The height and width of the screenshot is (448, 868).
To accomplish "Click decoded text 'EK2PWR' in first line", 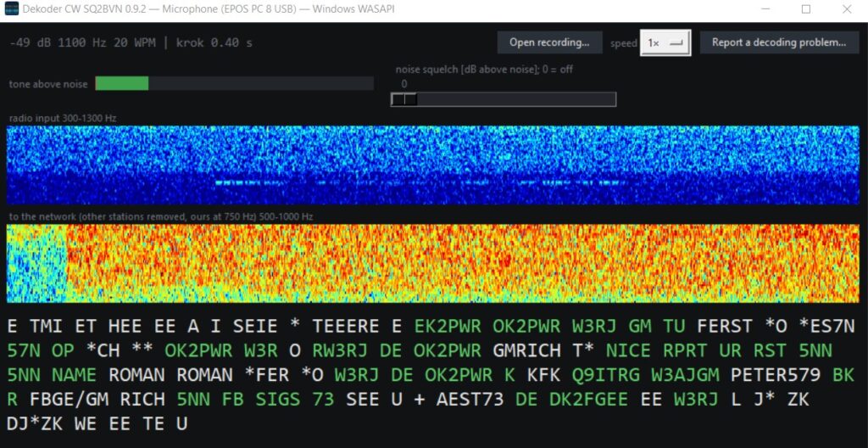I will (x=448, y=327).
